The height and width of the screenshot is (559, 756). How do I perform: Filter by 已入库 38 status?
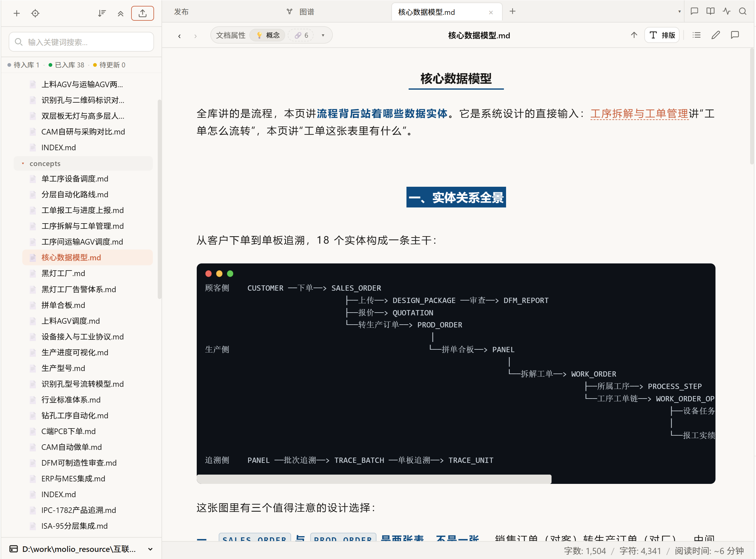(x=67, y=65)
